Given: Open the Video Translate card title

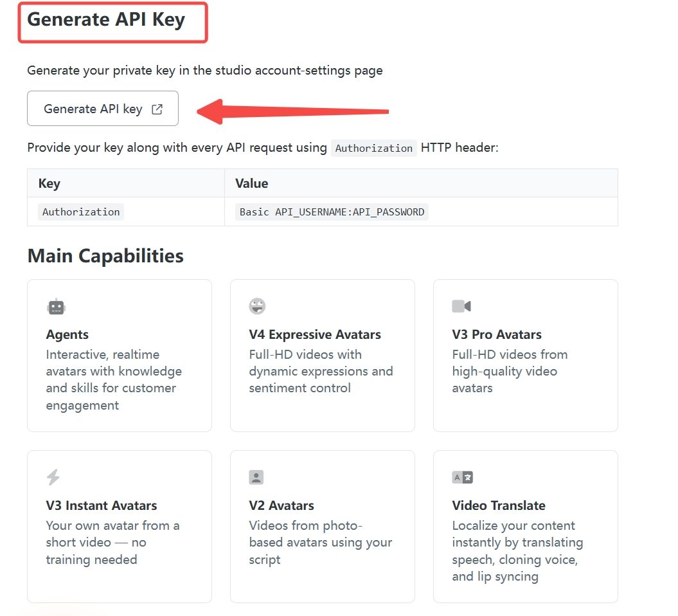Looking at the screenshot, I should click(499, 505).
